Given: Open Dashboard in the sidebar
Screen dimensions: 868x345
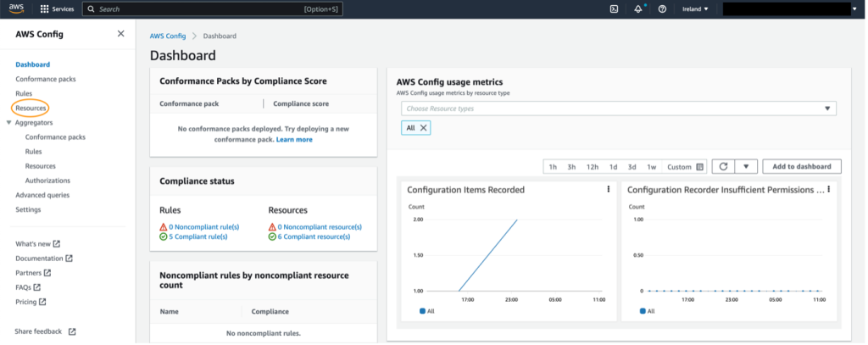Looking at the screenshot, I should 33,64.
